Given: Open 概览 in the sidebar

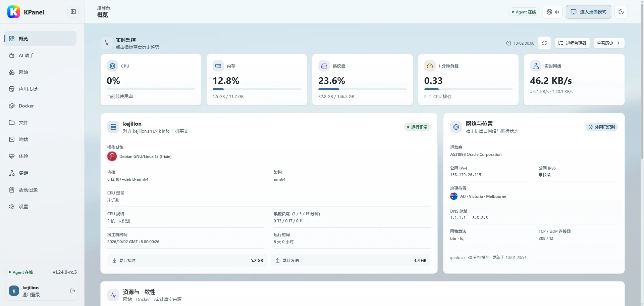Looking at the screenshot, I should 40,39.
